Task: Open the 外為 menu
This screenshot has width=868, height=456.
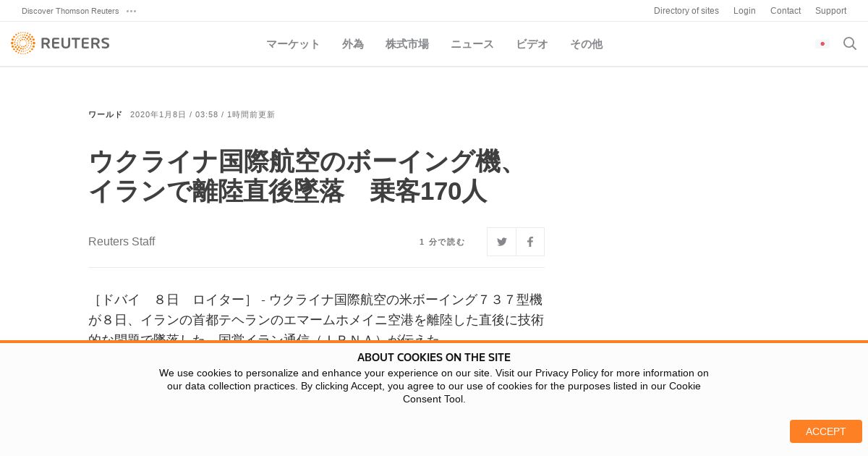Action: click(353, 44)
